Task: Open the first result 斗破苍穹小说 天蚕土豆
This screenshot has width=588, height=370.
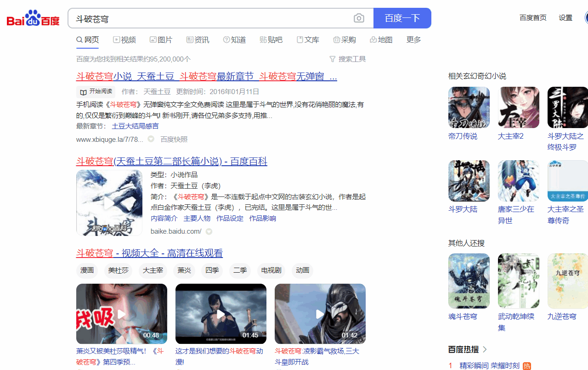Action: 207,76
